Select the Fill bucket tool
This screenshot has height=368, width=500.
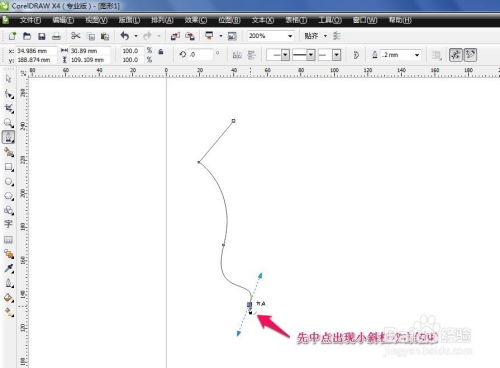click(8, 298)
